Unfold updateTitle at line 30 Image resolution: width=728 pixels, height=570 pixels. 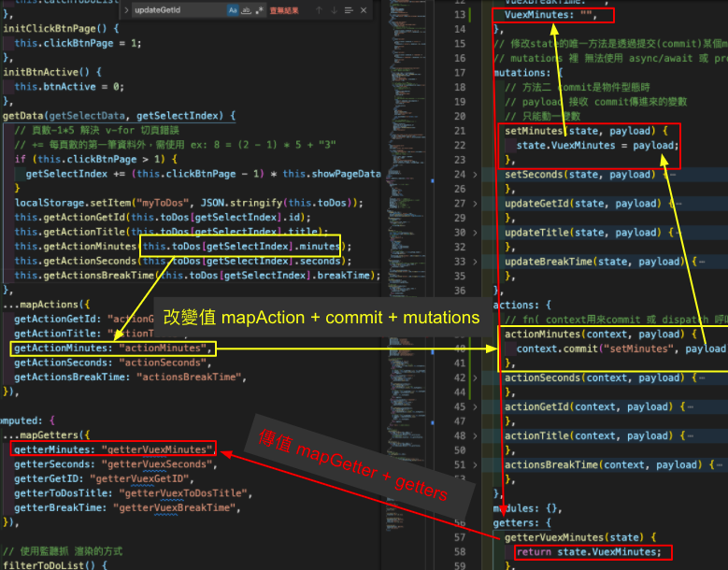(x=475, y=233)
